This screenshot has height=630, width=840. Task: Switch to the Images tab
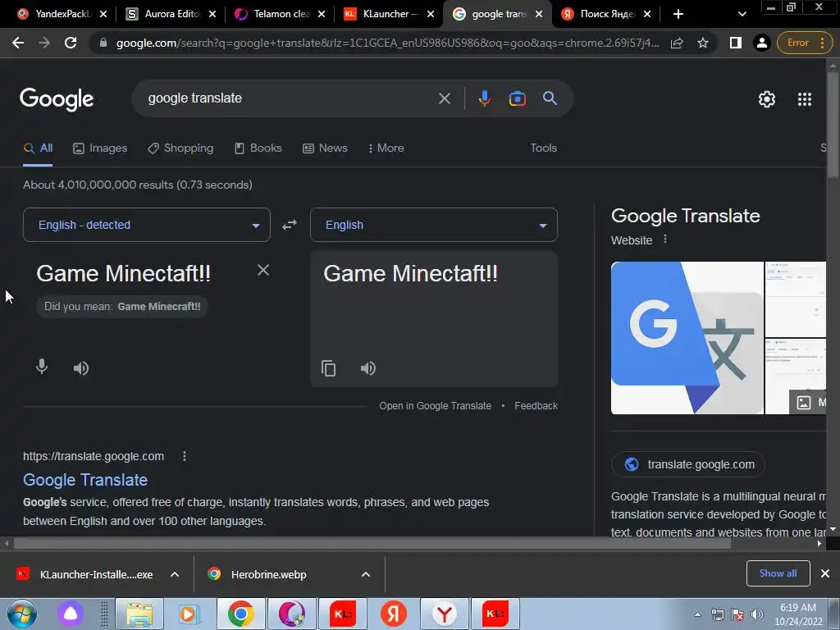[x=100, y=148]
